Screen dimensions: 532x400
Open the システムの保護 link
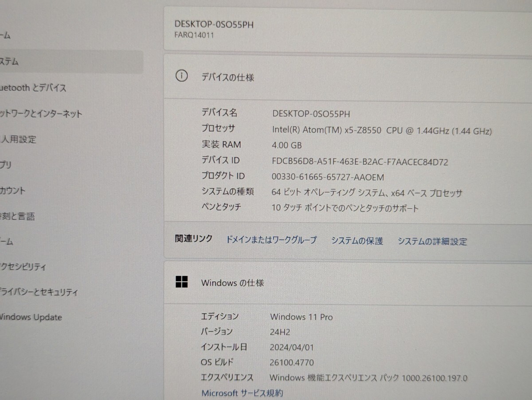click(x=357, y=241)
